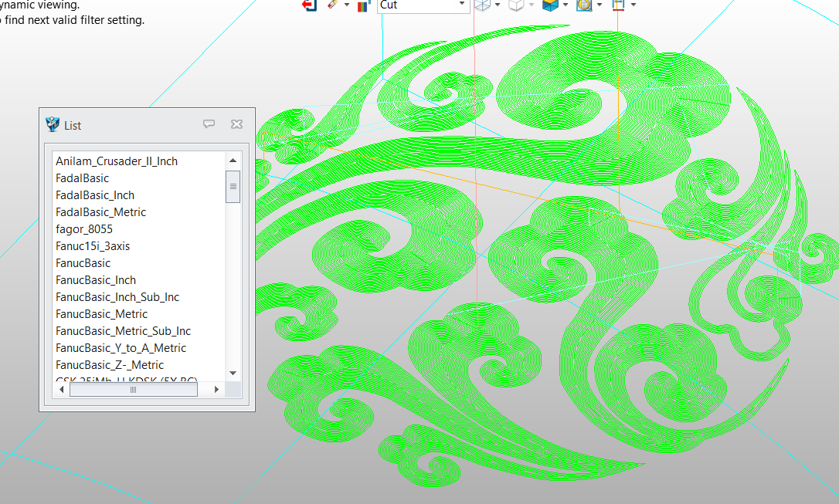Click the list scroll down arrow
The height and width of the screenshot is (504, 839).
click(x=233, y=374)
